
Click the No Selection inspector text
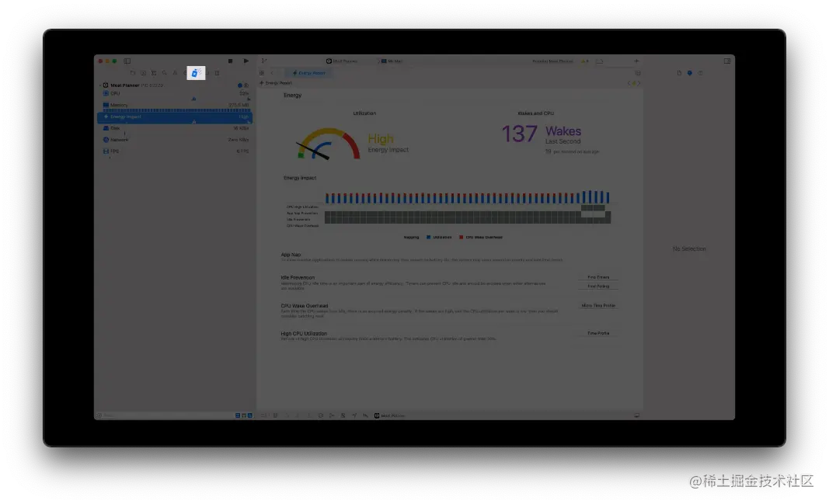(x=689, y=249)
